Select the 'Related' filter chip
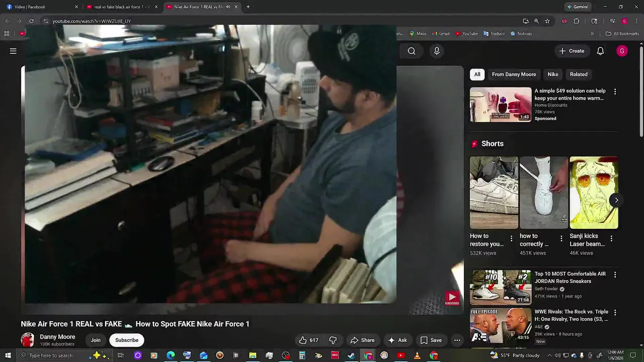644x362 pixels. [579, 74]
